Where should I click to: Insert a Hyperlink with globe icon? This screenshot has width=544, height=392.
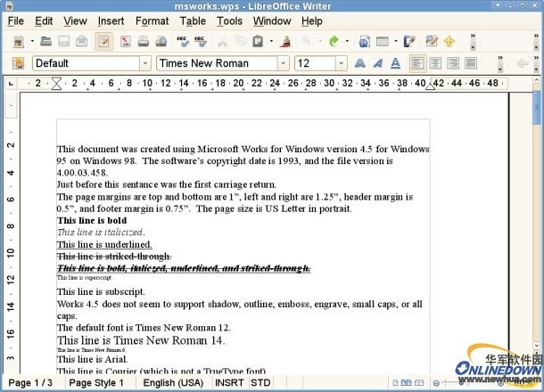click(x=364, y=42)
